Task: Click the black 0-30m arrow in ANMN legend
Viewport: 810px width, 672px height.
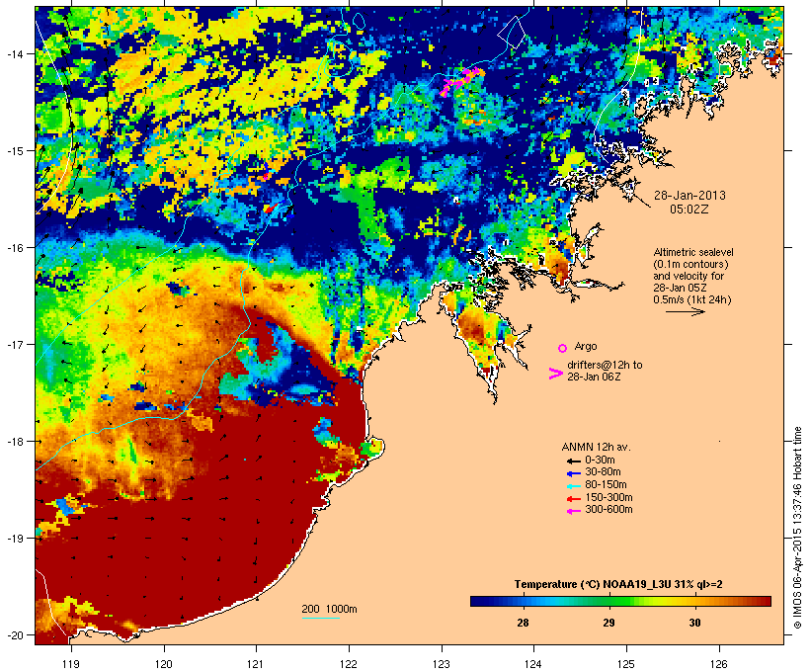Action: pos(573,462)
